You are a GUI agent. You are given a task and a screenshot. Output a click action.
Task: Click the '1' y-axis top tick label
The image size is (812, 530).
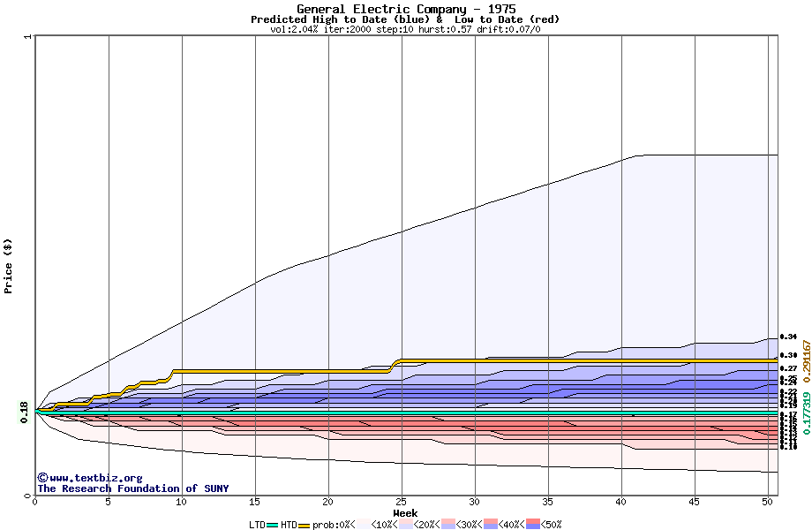click(27, 36)
